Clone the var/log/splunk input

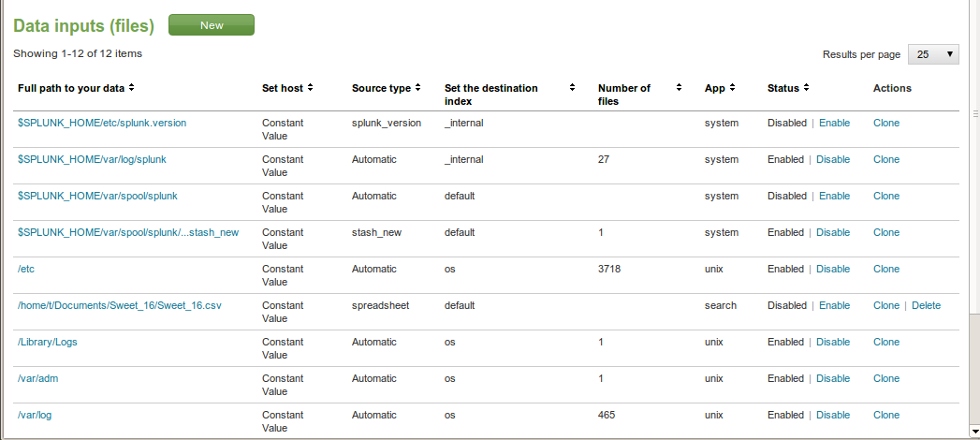click(886, 159)
